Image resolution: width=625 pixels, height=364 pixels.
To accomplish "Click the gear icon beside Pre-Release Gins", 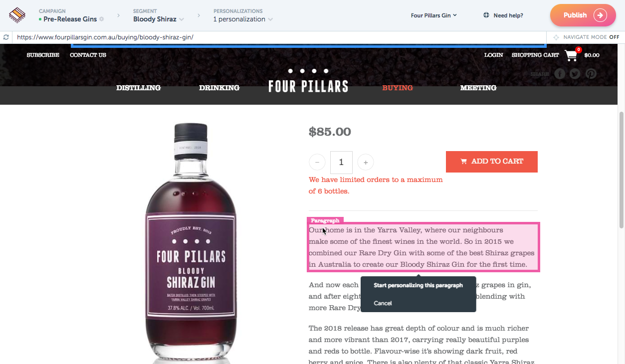I will pyautogui.click(x=102, y=19).
